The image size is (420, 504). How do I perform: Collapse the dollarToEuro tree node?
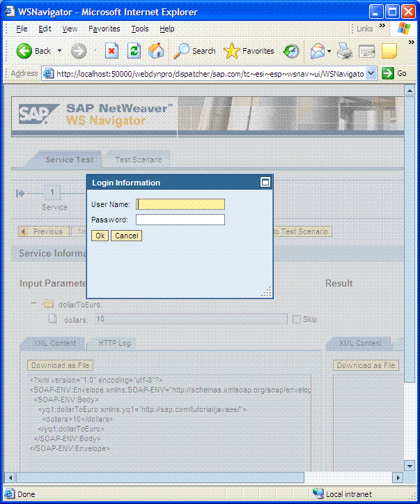pos(33,304)
